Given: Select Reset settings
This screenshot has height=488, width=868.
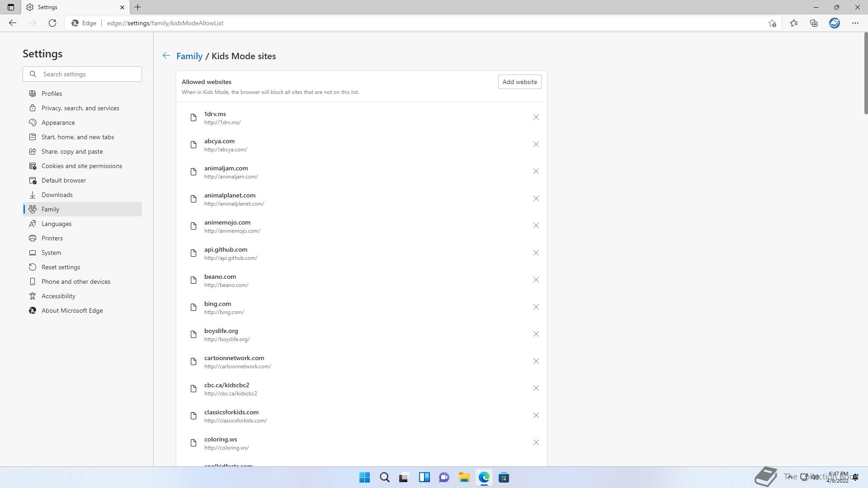Looking at the screenshot, I should pyautogui.click(x=82, y=267).
